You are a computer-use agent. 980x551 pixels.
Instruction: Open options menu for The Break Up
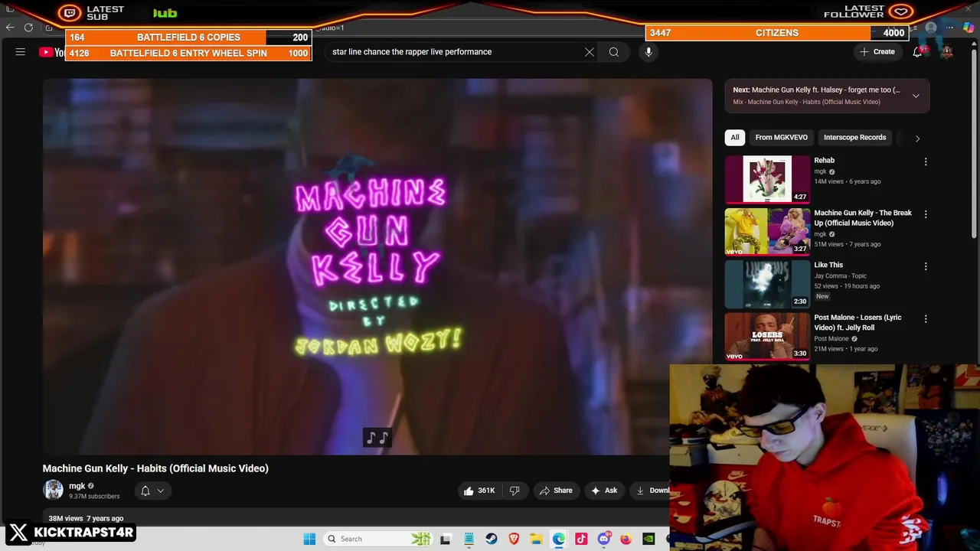click(x=926, y=214)
